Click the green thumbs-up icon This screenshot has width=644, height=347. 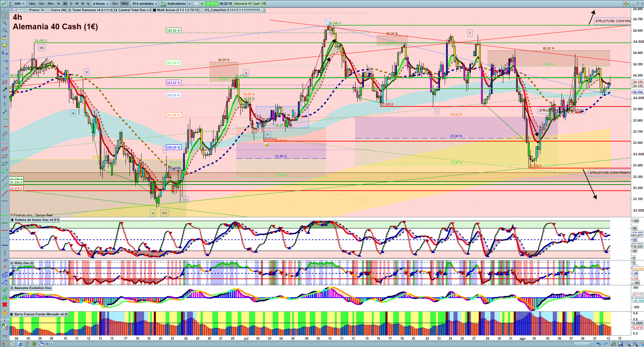point(5,297)
